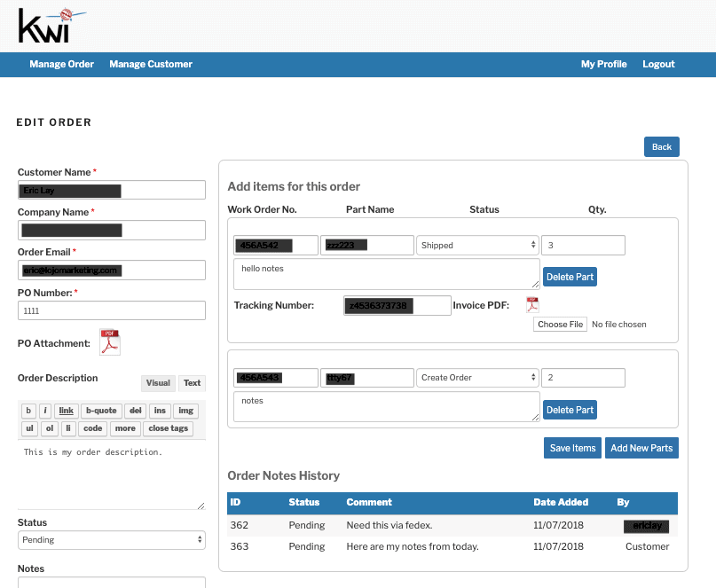Open the Create Order status dropdown
Image resolution: width=716 pixels, height=588 pixels.
(x=477, y=378)
